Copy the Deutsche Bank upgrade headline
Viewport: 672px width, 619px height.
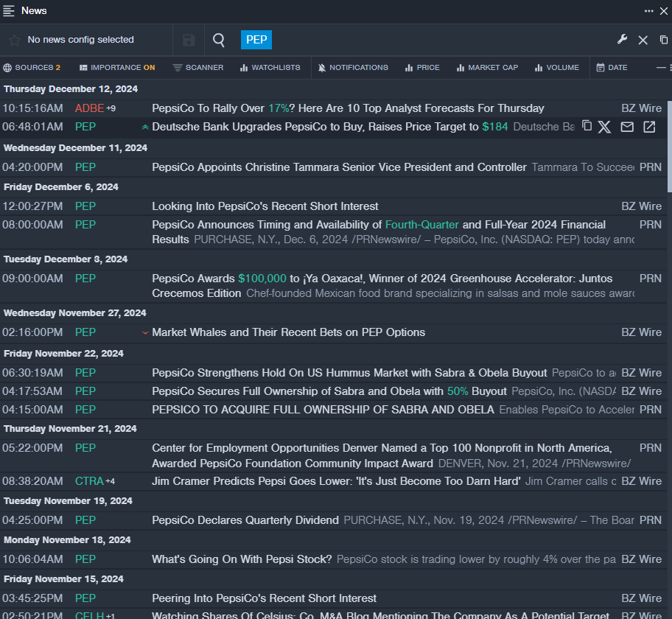[587, 127]
